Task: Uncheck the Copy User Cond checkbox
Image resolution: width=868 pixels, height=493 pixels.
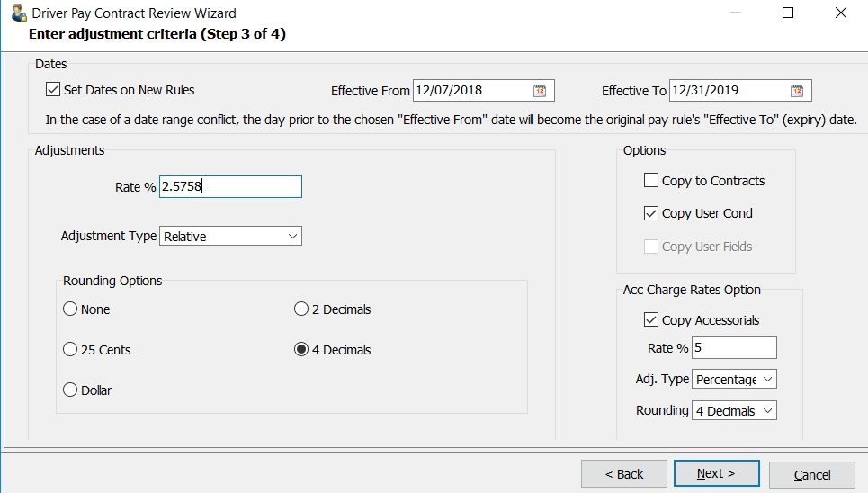Action: (651, 213)
